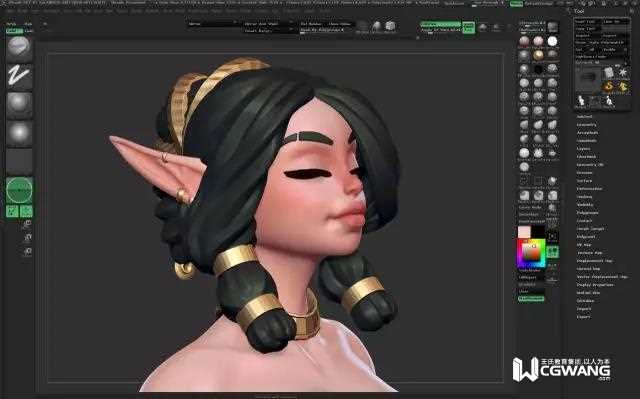The image size is (640, 399).
Task: Open the UV Map section
Action: tap(584, 245)
